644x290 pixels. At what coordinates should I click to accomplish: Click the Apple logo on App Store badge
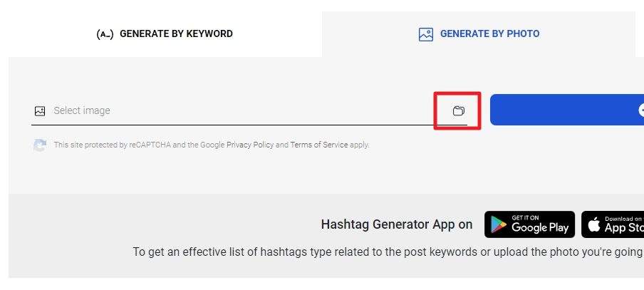(x=594, y=224)
